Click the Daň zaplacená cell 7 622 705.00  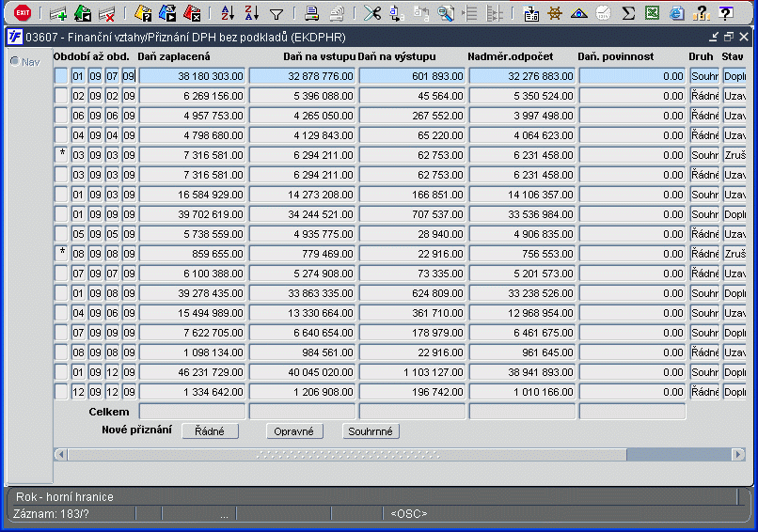[x=193, y=333]
